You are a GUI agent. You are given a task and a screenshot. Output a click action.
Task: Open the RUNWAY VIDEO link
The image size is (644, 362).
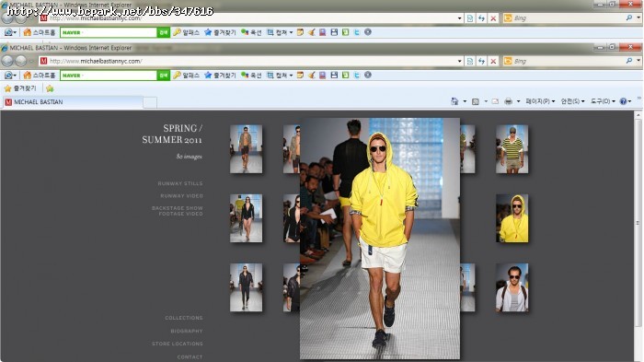(x=181, y=196)
